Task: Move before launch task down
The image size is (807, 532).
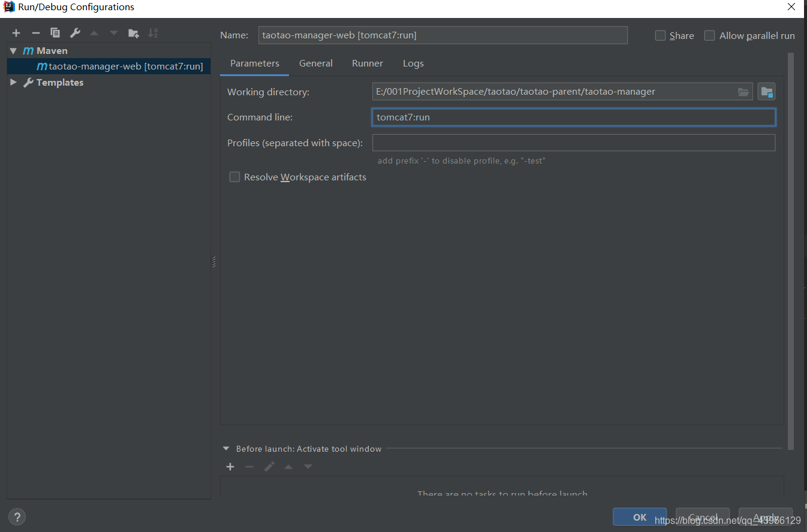Action: click(308, 467)
